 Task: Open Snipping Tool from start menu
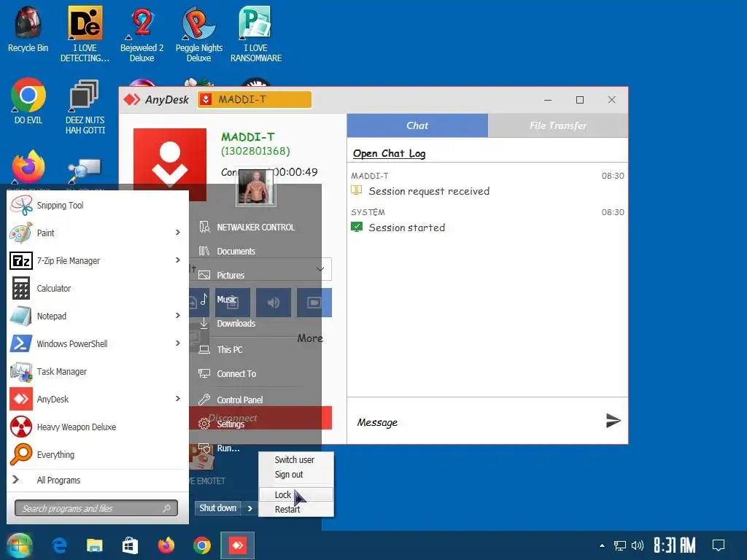point(98,205)
